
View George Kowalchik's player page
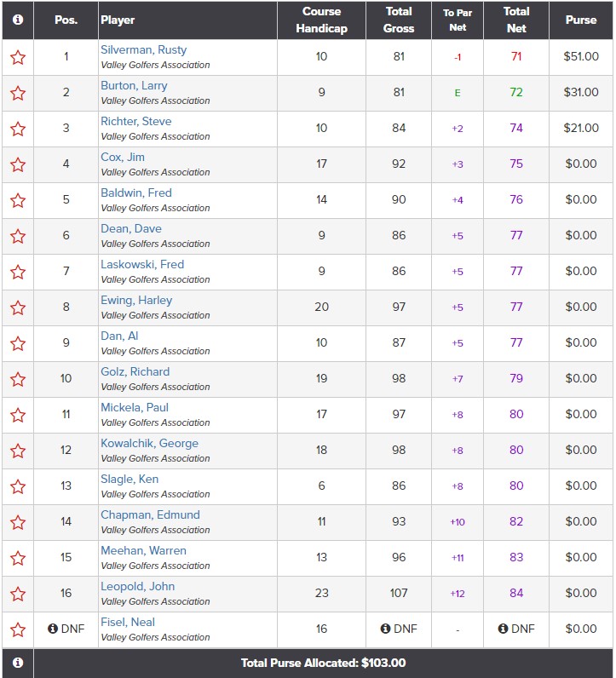(149, 443)
